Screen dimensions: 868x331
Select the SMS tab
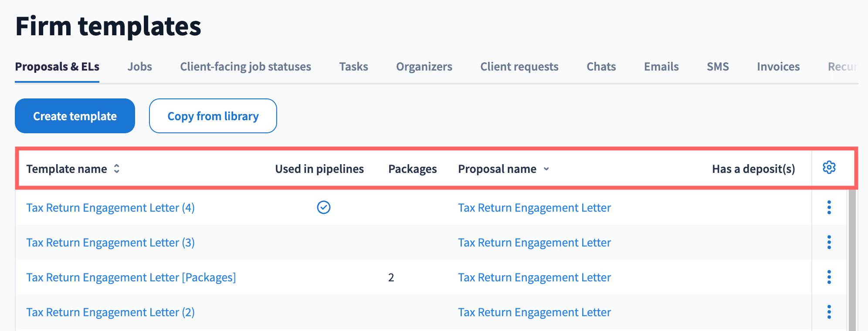click(x=718, y=67)
